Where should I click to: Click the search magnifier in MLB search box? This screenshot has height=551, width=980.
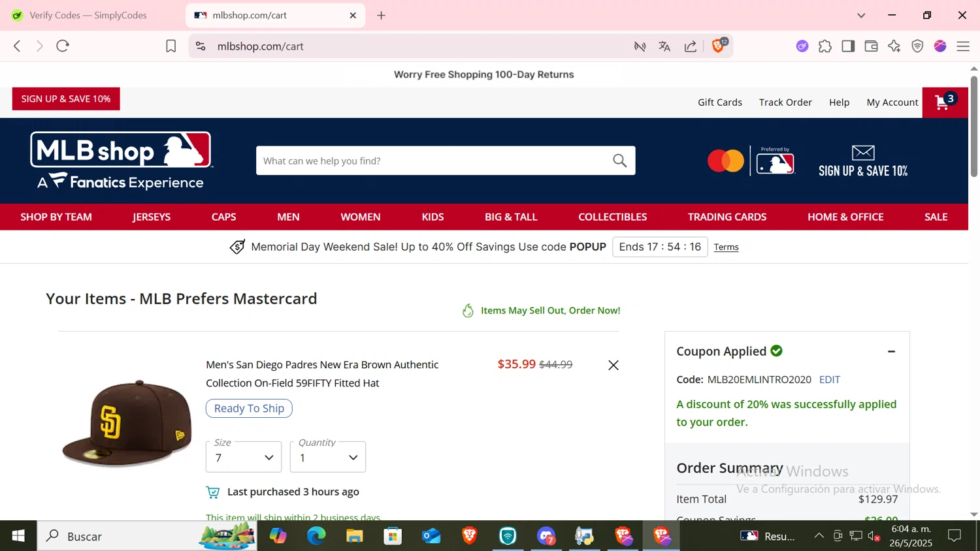(x=619, y=161)
